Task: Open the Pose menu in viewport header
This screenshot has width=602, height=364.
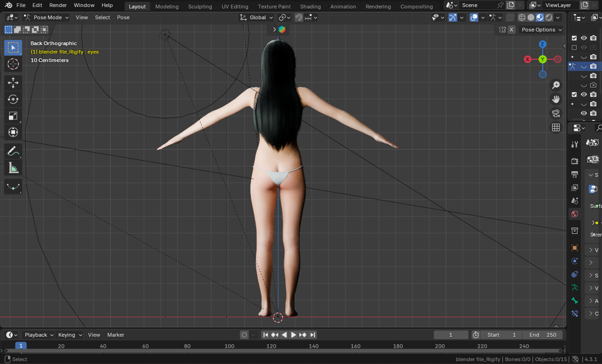Action: pyautogui.click(x=123, y=17)
